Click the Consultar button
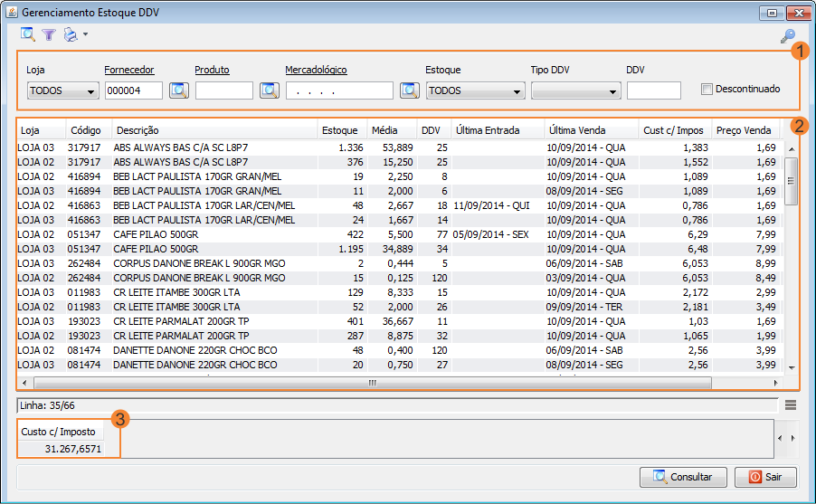This screenshot has width=816, height=504. coord(683,477)
